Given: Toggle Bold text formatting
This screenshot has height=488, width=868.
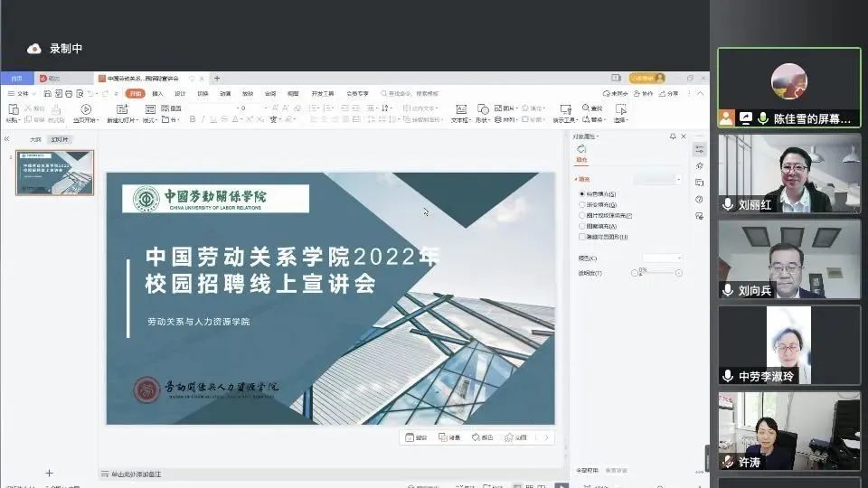Looking at the screenshot, I should click(192, 119).
